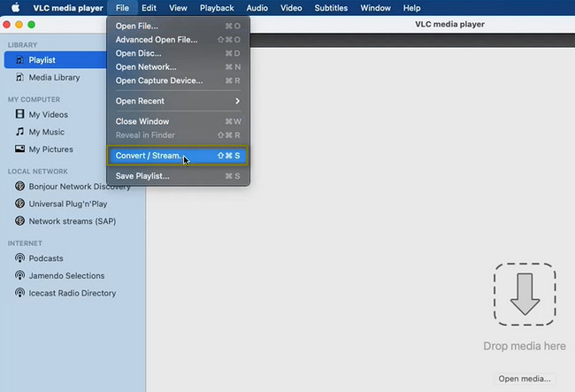Open the Window menu
Viewport: 575px width, 392px height.
(375, 8)
